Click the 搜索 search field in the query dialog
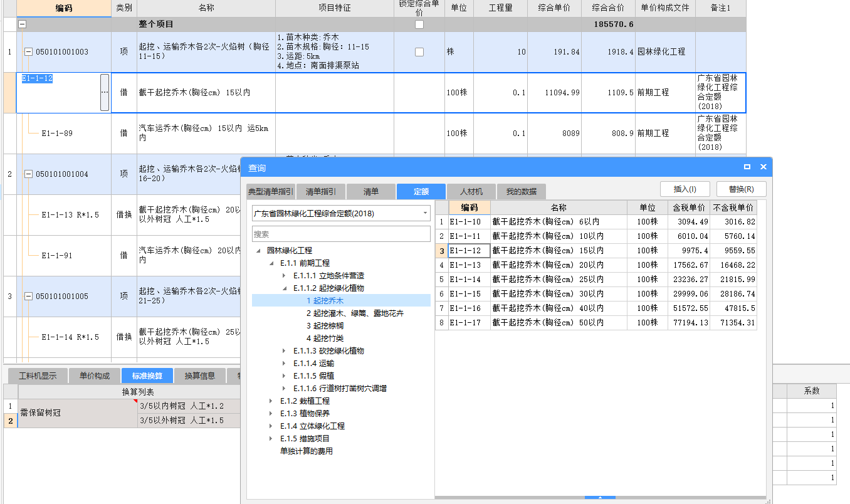 (x=341, y=234)
